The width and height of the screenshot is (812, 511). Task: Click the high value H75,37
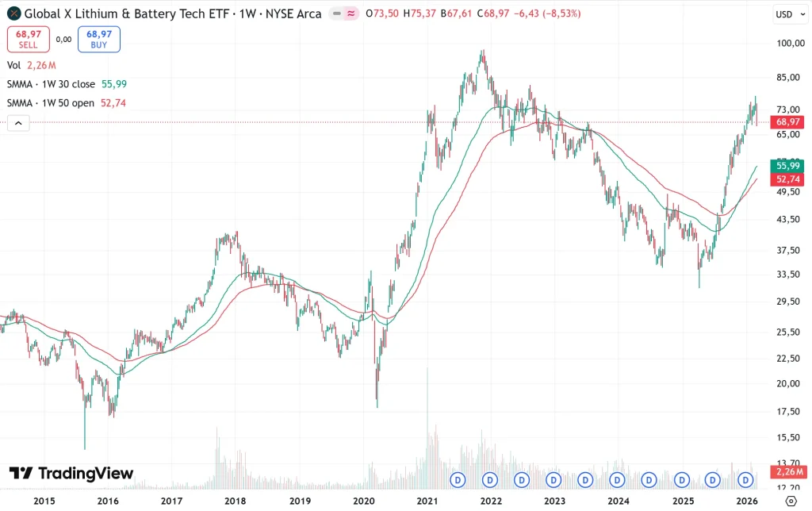click(419, 13)
